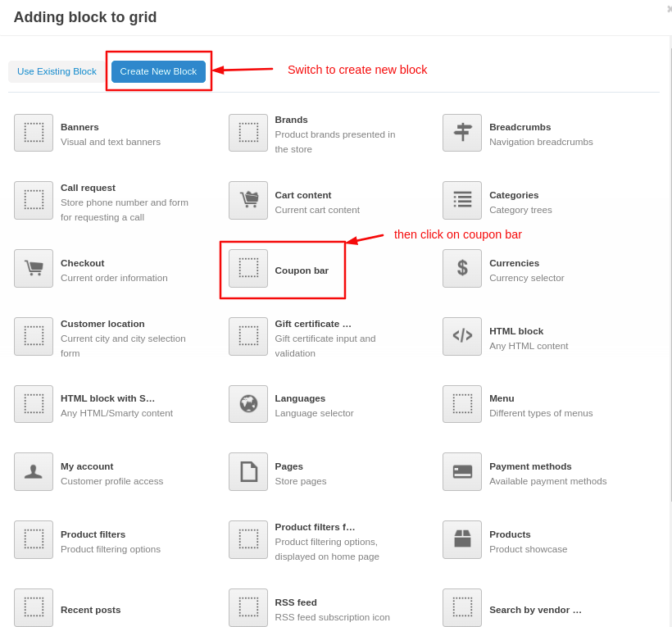This screenshot has width=672, height=627.
Task: Select the Menu block icon
Action: (x=462, y=404)
